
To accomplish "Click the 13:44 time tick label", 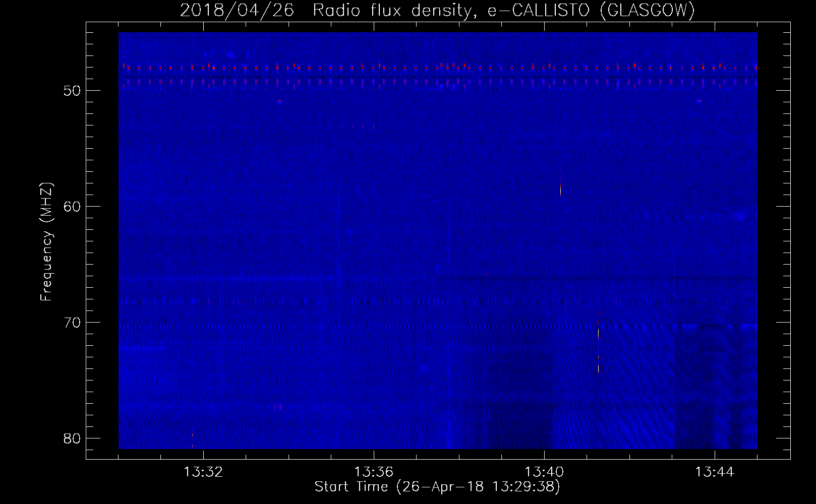I will [x=715, y=472].
